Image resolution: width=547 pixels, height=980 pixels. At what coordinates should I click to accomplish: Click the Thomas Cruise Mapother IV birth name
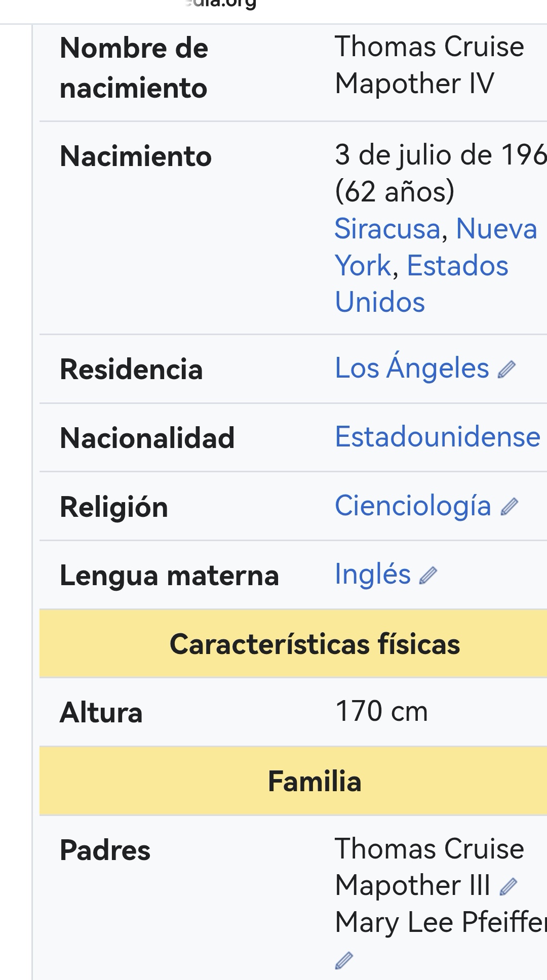[x=429, y=65]
